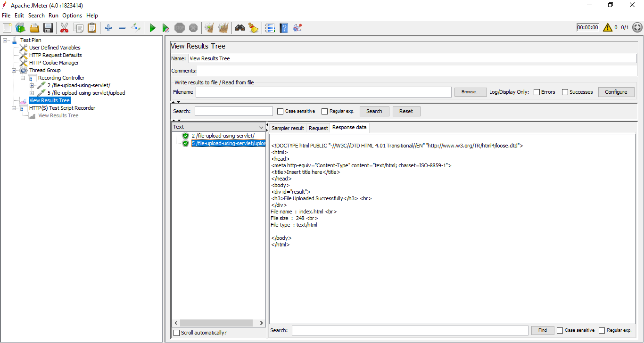
Task: Click the Configure button
Action: pos(616,92)
